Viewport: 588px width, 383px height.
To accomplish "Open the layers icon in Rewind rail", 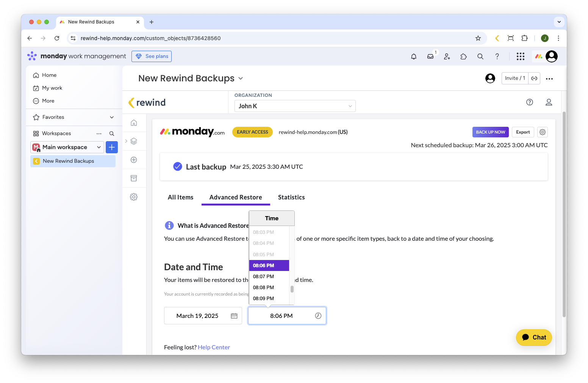I will (134, 141).
